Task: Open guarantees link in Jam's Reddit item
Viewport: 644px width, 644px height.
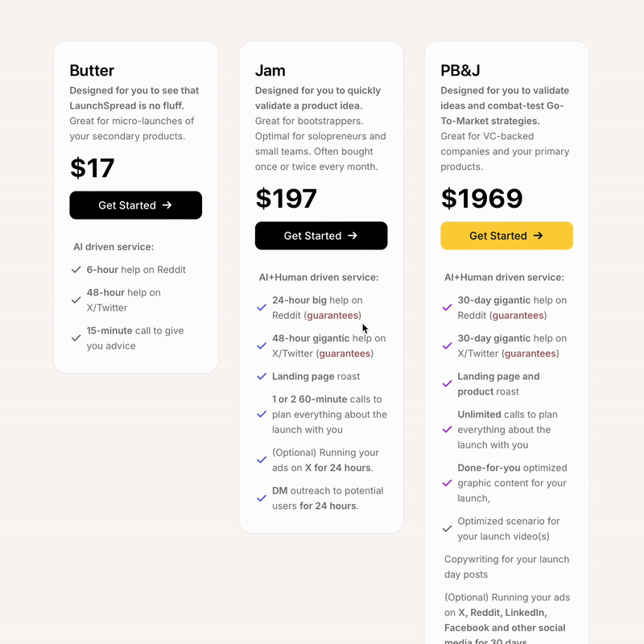Action: point(332,316)
